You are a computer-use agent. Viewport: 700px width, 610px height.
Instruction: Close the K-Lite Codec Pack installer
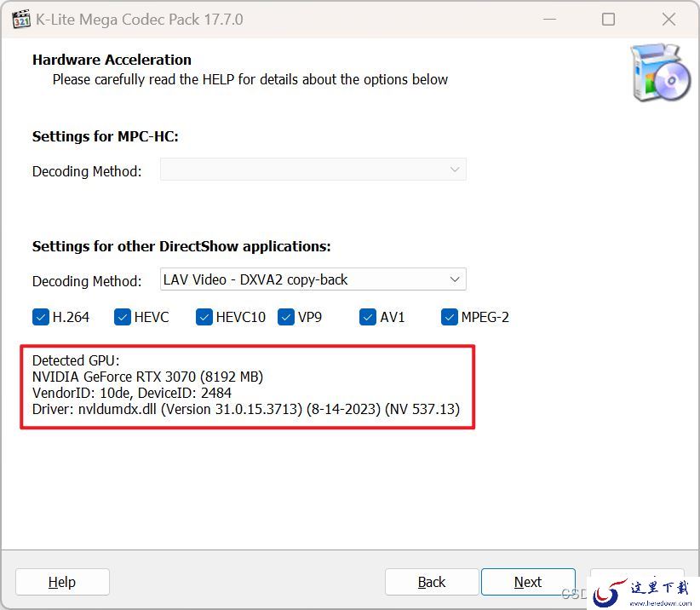(x=668, y=20)
